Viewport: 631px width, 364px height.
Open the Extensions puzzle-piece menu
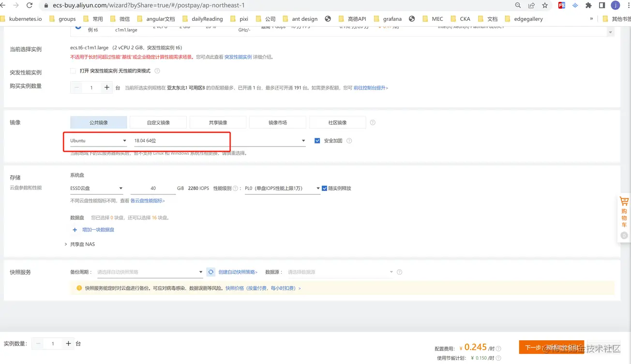588,5
